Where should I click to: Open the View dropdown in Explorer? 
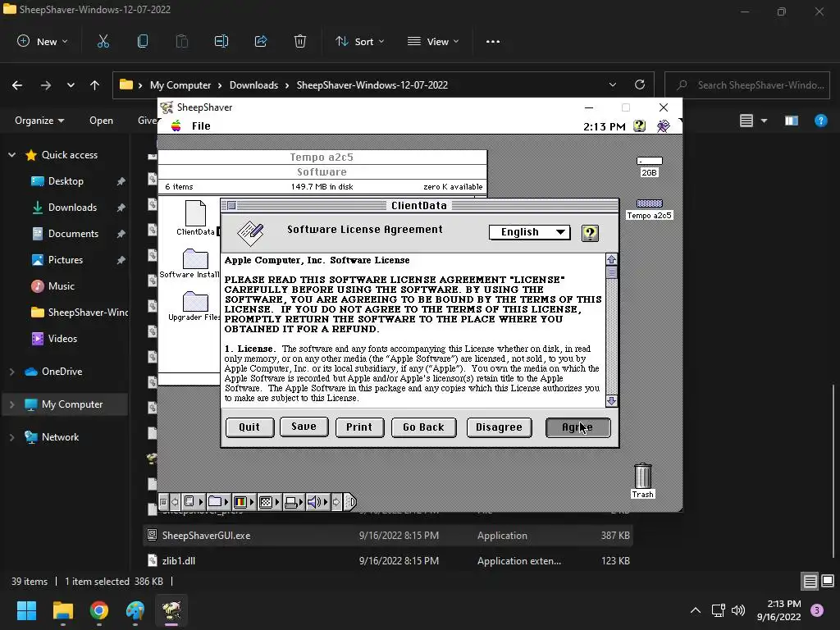[433, 41]
